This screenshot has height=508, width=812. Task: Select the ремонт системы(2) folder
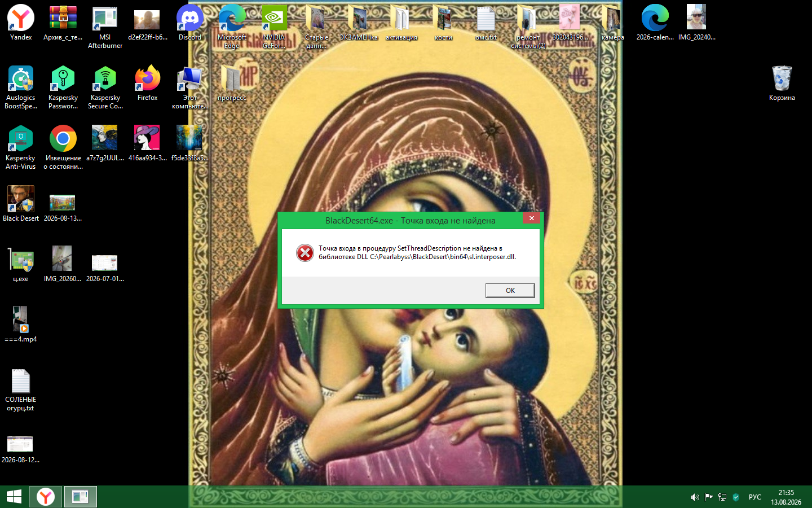(528, 27)
